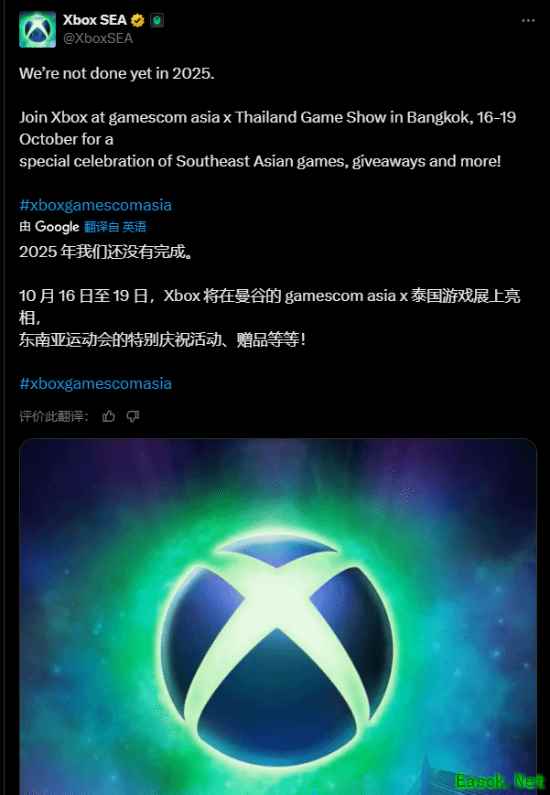Click the Google logo in the translation credit
Image resolution: width=550 pixels, height=795 pixels.
tap(57, 227)
